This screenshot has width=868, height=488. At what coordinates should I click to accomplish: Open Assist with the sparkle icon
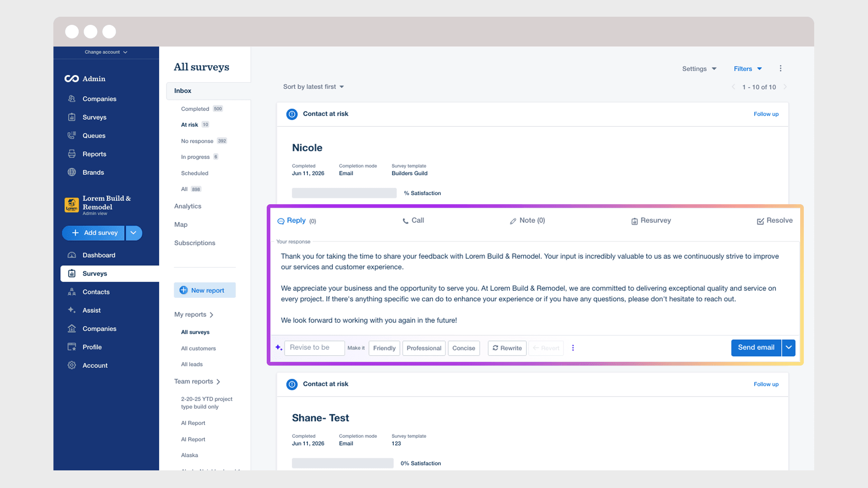[x=91, y=310]
